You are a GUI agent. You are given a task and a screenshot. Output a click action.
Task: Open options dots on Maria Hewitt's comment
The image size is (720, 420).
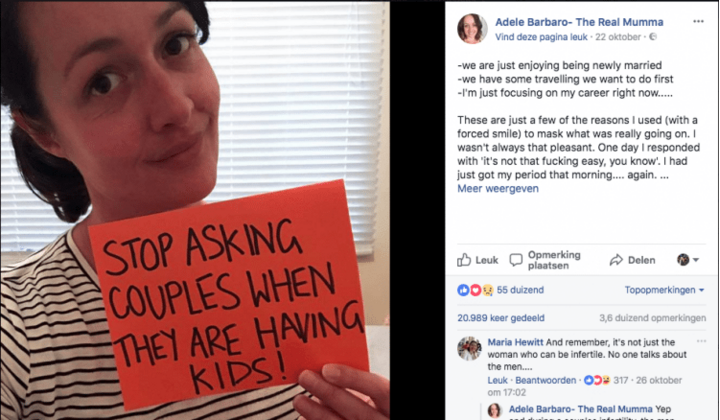pyautogui.click(x=701, y=341)
